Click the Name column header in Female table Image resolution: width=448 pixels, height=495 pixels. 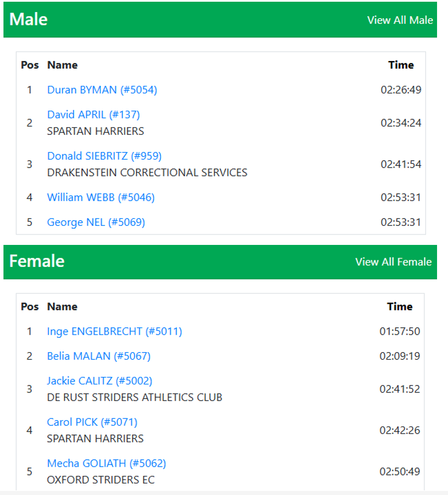(62, 307)
